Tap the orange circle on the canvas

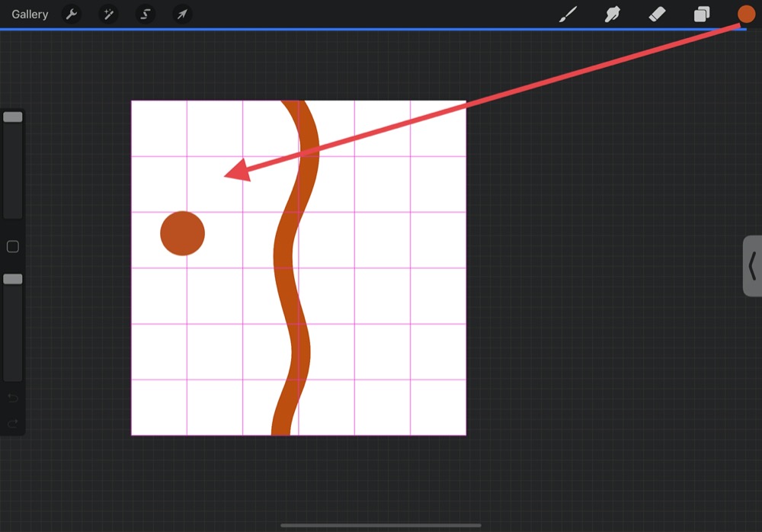point(182,233)
